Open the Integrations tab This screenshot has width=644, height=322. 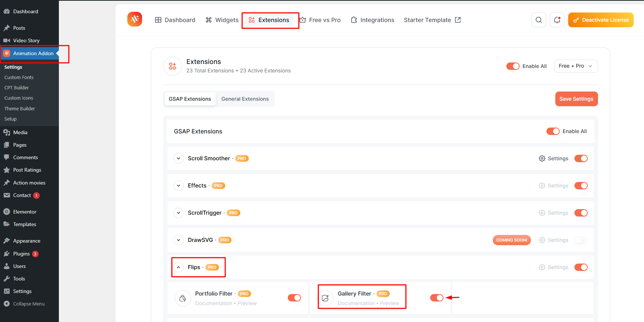pos(372,20)
